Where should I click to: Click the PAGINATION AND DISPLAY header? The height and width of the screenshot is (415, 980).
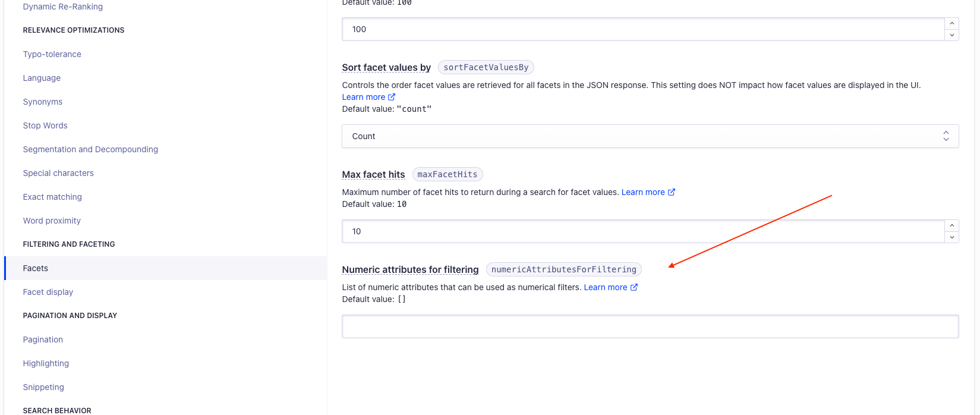(70, 316)
